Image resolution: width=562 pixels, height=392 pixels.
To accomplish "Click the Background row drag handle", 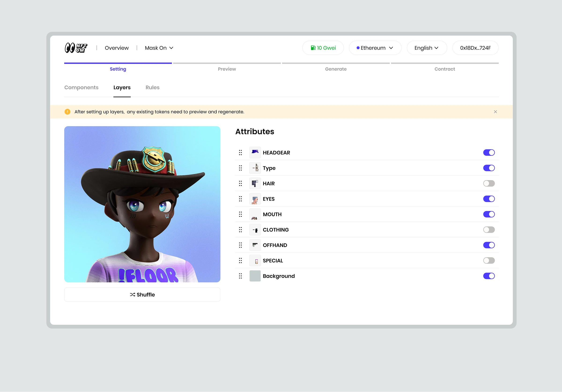I will coord(240,276).
